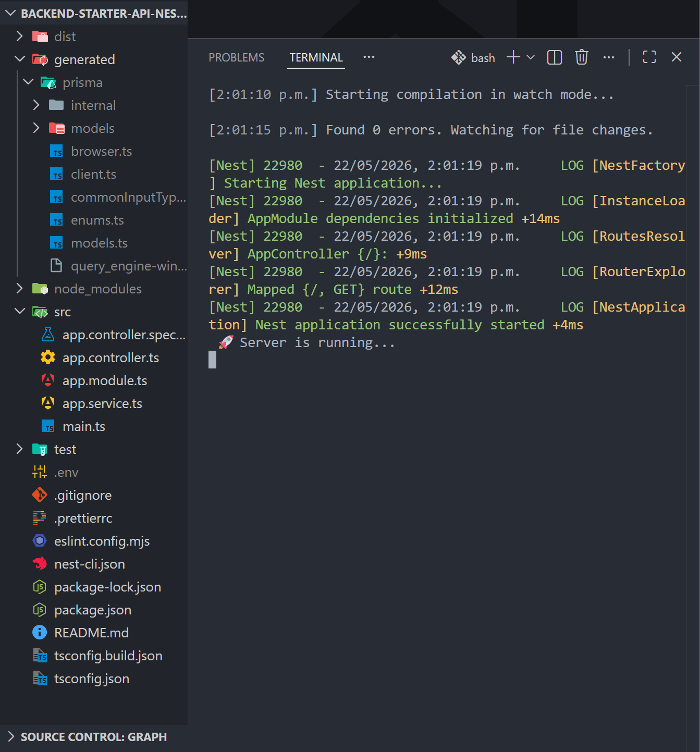Screen dimensions: 700x752
Task: Collapse the src folder chevron
Action: coord(20,311)
